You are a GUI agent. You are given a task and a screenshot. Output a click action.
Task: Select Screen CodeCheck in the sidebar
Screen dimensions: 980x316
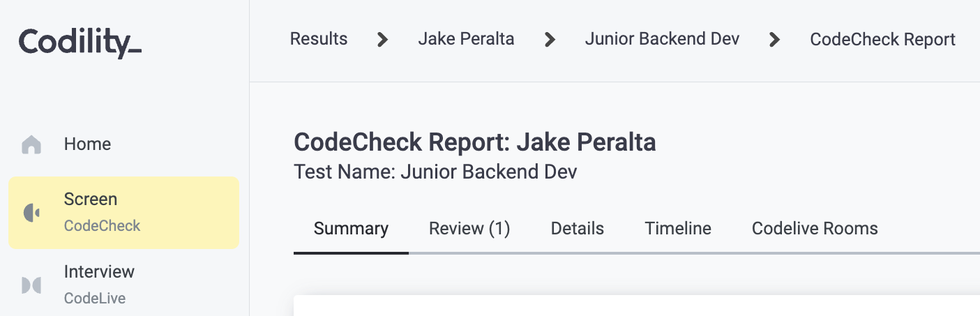click(124, 213)
